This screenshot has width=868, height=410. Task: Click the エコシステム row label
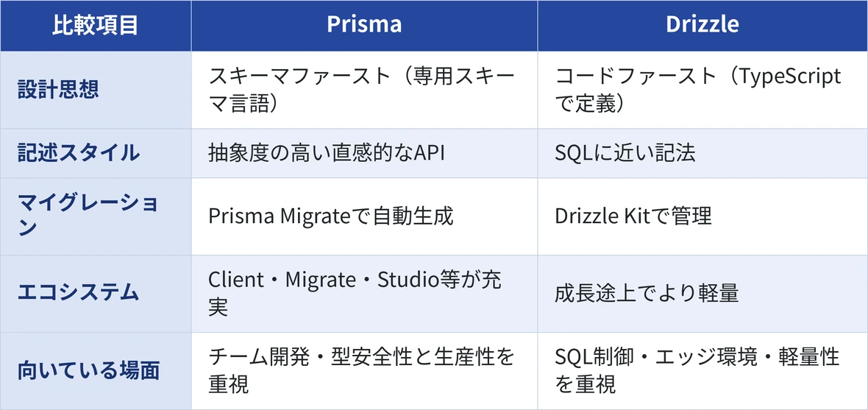(x=96, y=294)
